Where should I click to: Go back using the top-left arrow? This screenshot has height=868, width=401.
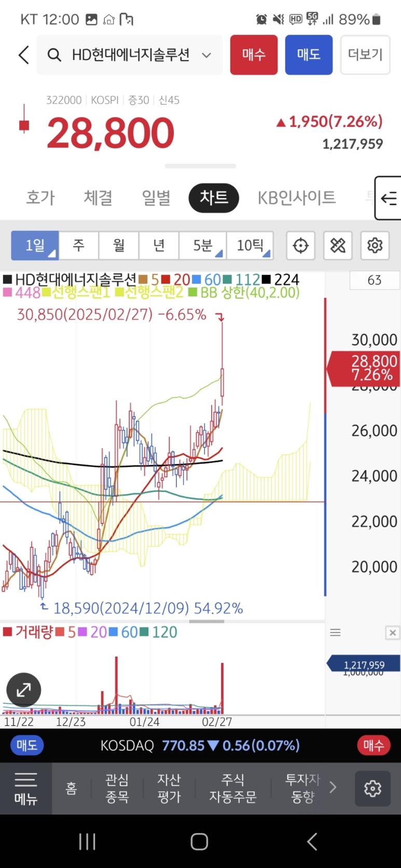pyautogui.click(x=23, y=55)
